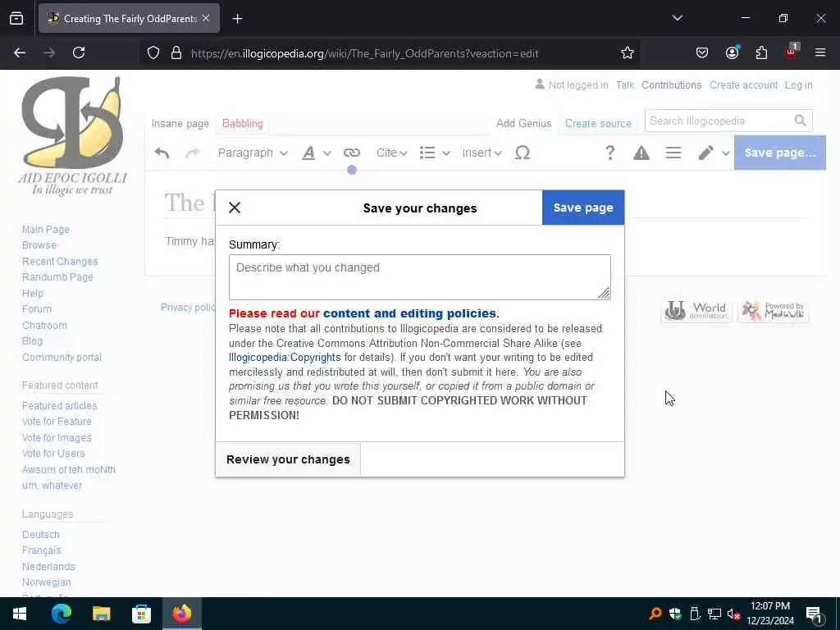The width and height of the screenshot is (840, 630).
Task: Select the Create source tab
Action: pos(598,124)
